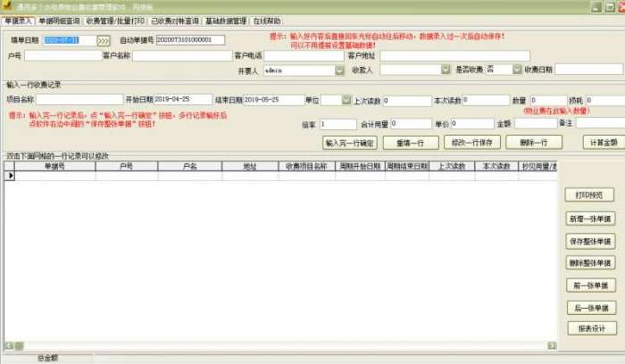
Task: Click the 开始日期 field 2019-04-25
Action: pyautogui.click(x=183, y=100)
